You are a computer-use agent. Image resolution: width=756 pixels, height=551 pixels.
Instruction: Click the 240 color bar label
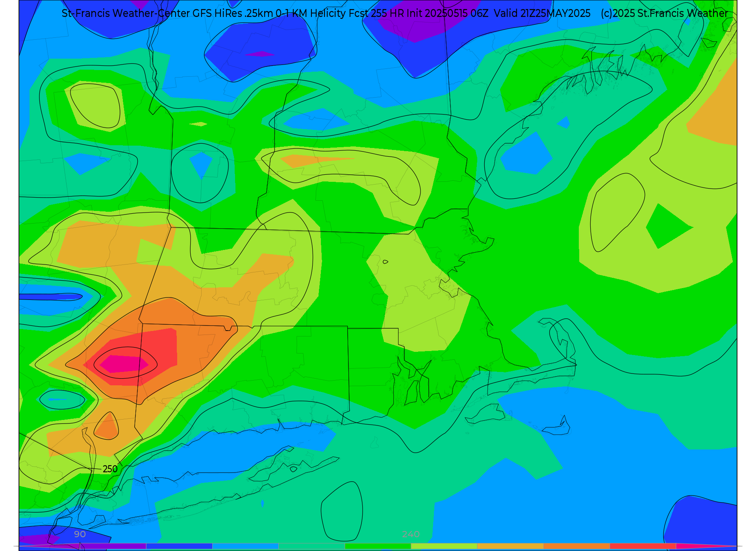point(411,534)
